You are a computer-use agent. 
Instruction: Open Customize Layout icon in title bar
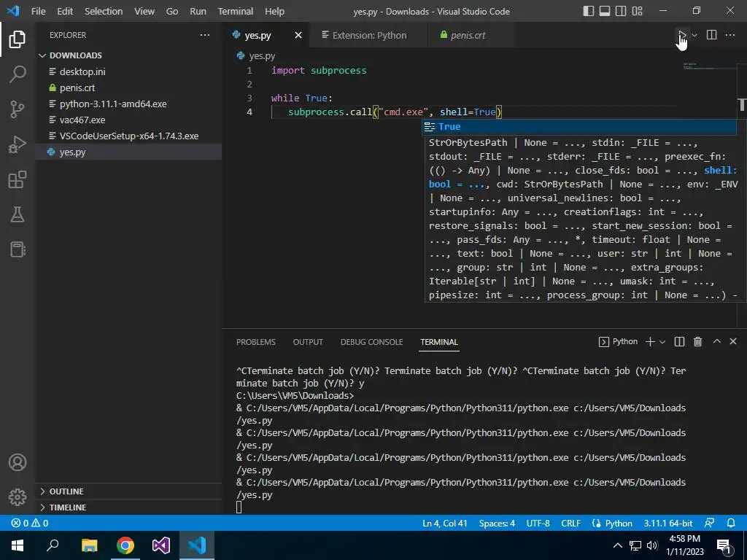[x=637, y=11]
